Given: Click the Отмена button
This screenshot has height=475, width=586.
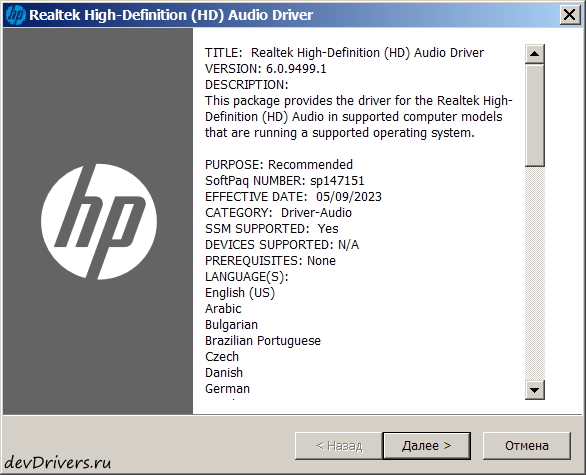Looking at the screenshot, I should (x=527, y=445).
